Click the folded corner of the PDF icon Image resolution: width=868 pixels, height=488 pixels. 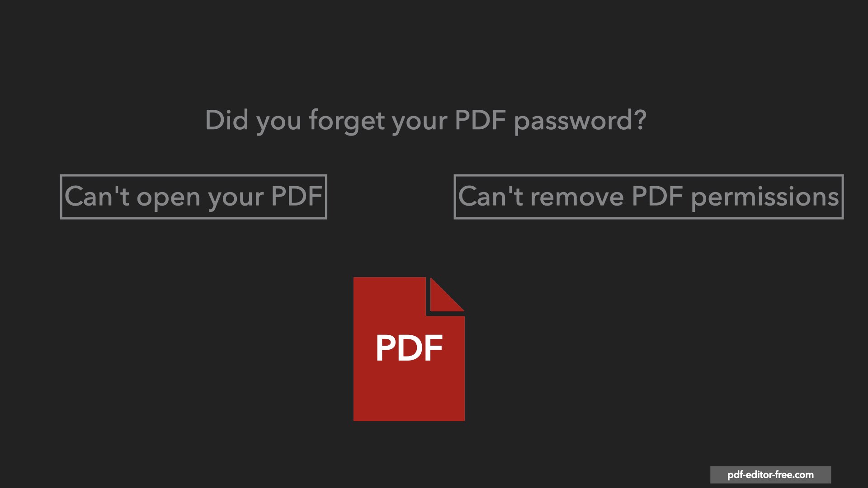click(x=445, y=296)
